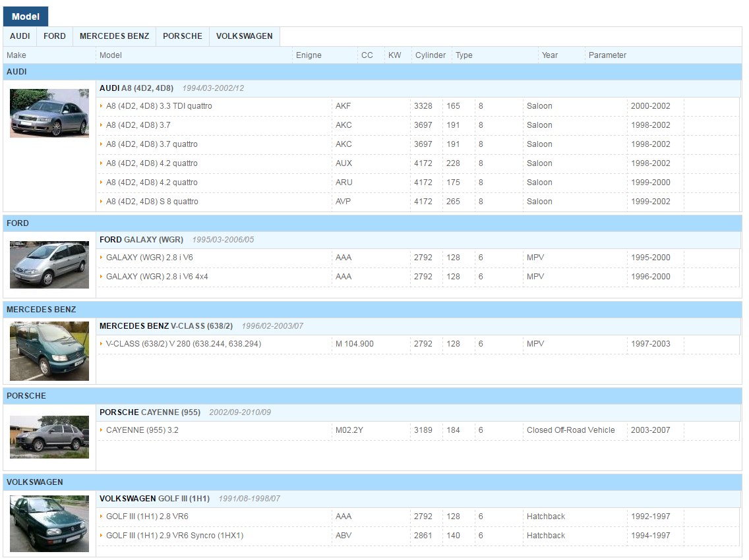The height and width of the screenshot is (560, 749).
Task: Click the Audi A8 car thumbnail
Action: pos(49,113)
